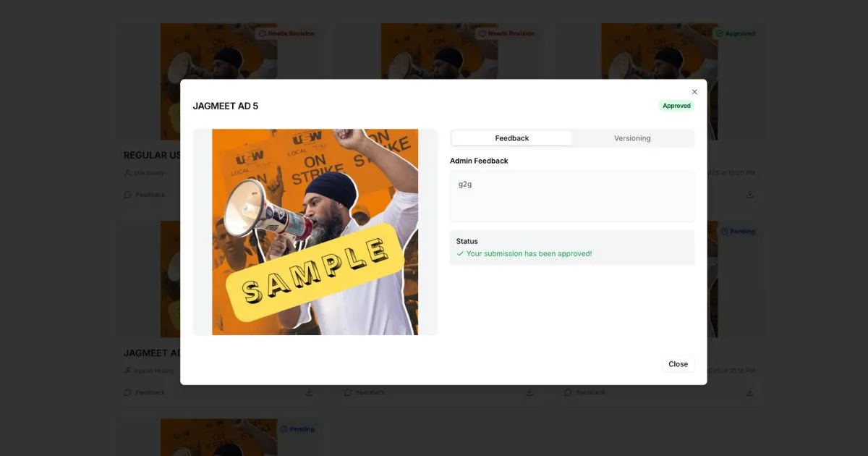The image size is (868, 456).
Task: Click the SAMPLE ad image preview
Action: coord(315,232)
